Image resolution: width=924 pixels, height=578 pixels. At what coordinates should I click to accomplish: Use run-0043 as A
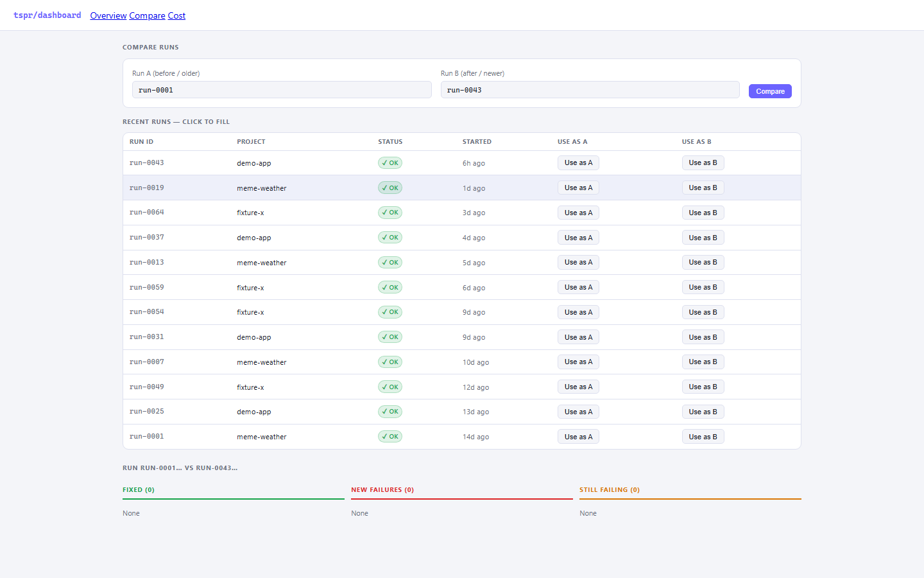578,163
